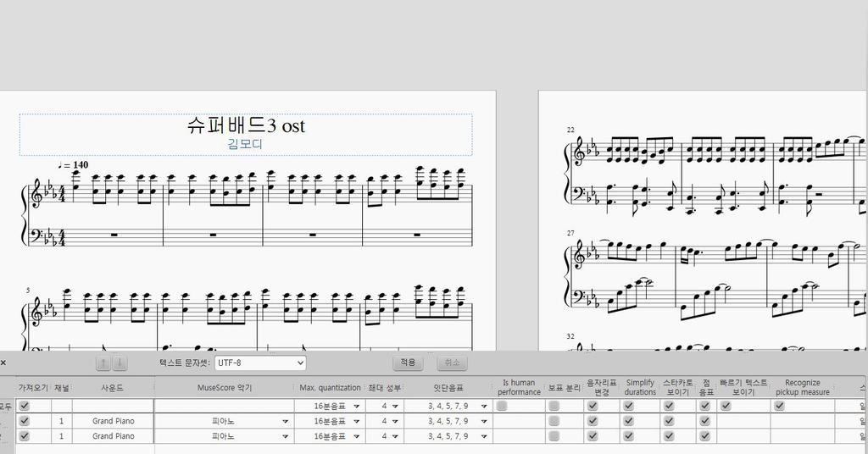Image resolution: width=868 pixels, height=454 pixels.
Task: Close the MIDI import panel
Action: click(3, 363)
